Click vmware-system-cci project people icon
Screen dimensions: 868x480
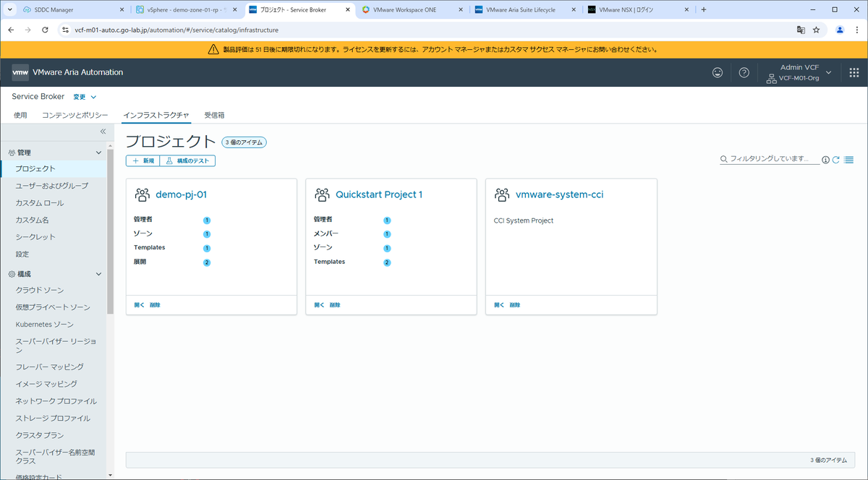(502, 194)
